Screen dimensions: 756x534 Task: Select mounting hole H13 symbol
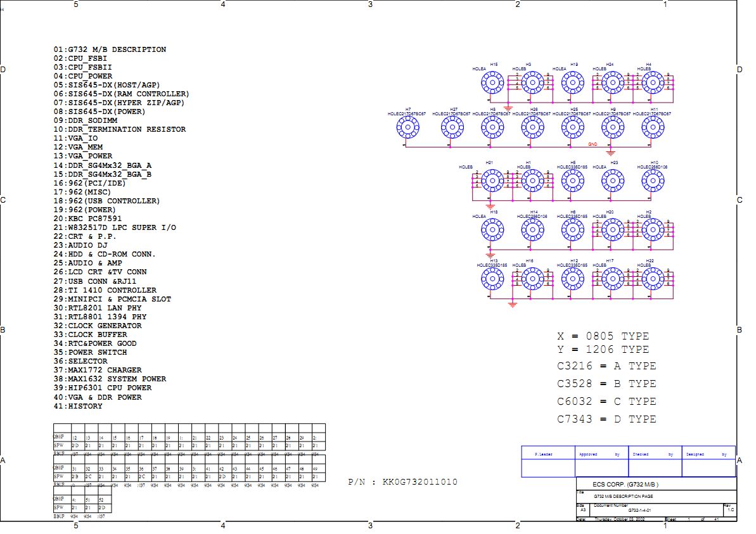(x=491, y=278)
